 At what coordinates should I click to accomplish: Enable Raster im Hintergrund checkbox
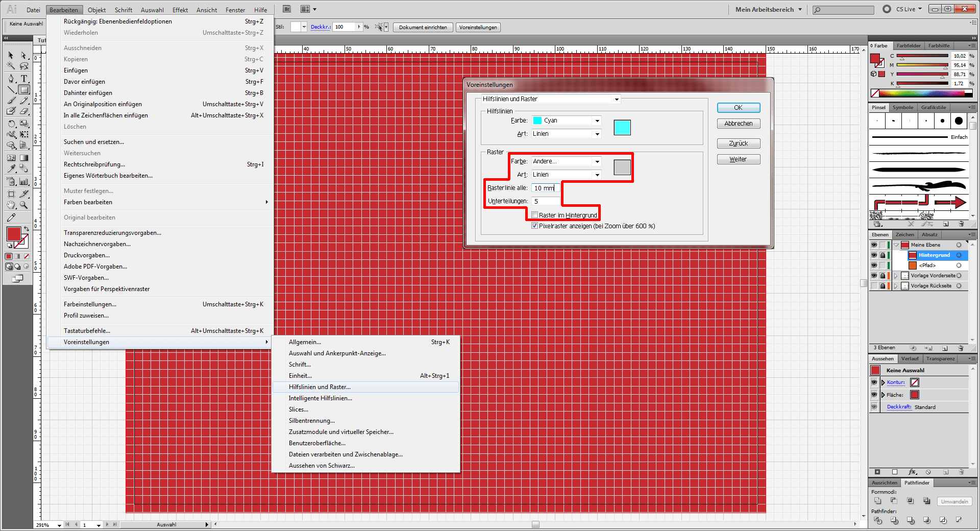pos(535,215)
